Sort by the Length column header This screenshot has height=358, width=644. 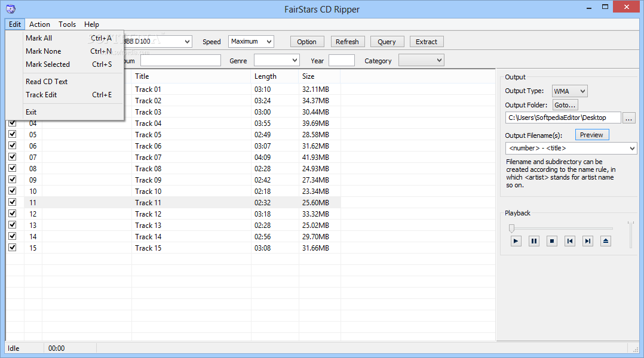pos(275,76)
